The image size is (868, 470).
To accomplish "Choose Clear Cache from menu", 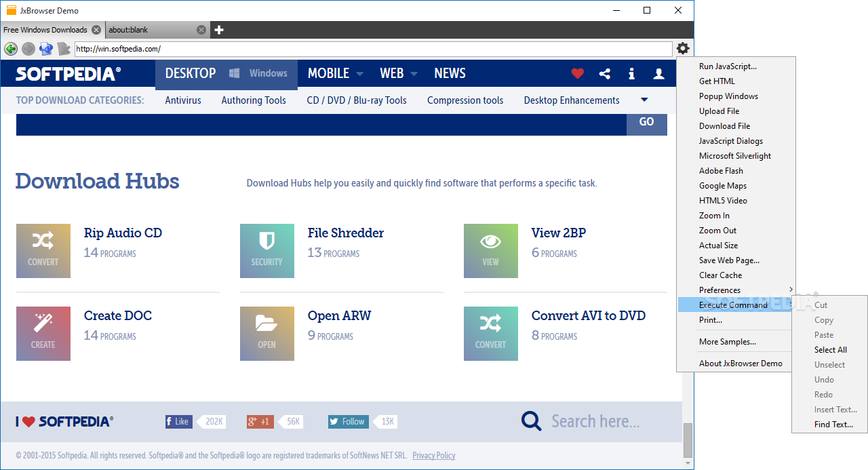I will tap(720, 275).
